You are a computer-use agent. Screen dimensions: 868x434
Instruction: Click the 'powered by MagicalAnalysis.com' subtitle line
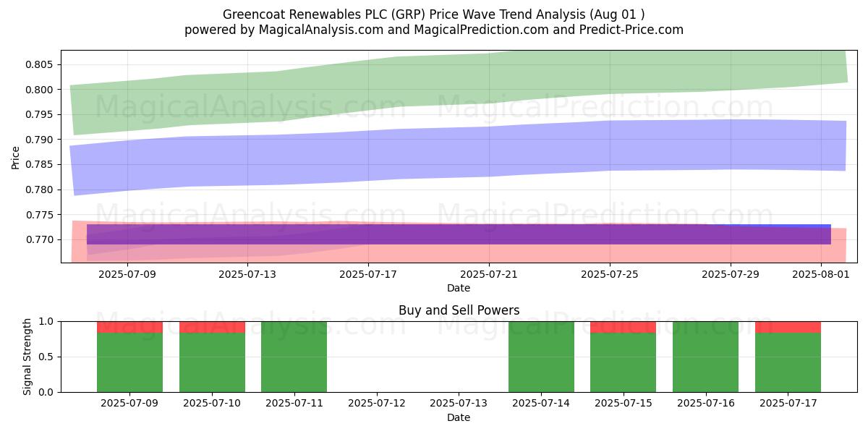pyautogui.click(x=434, y=30)
